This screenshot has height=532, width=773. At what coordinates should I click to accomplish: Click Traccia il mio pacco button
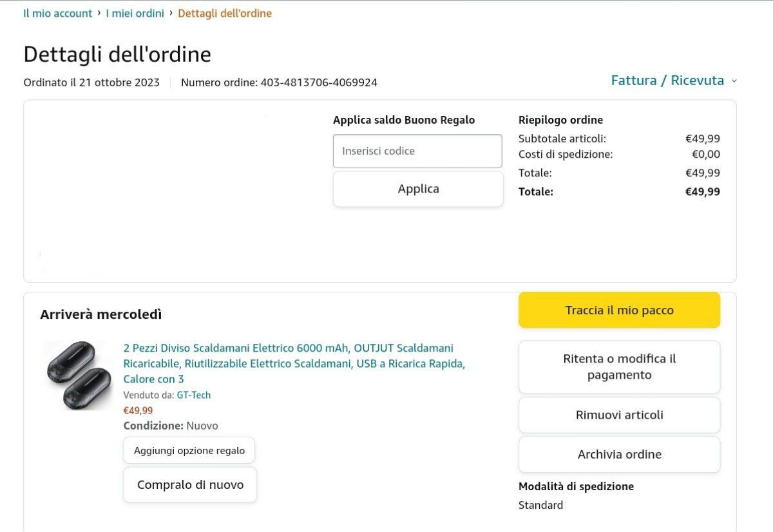[x=619, y=310]
